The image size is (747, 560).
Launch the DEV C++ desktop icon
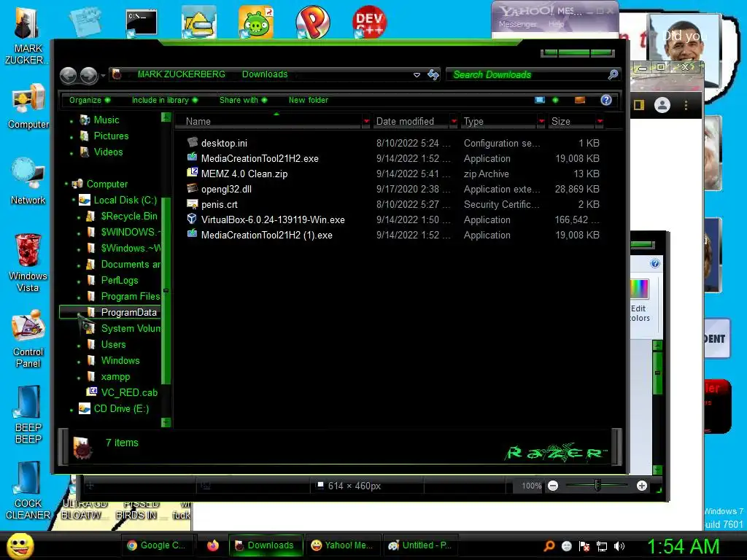coord(369,22)
